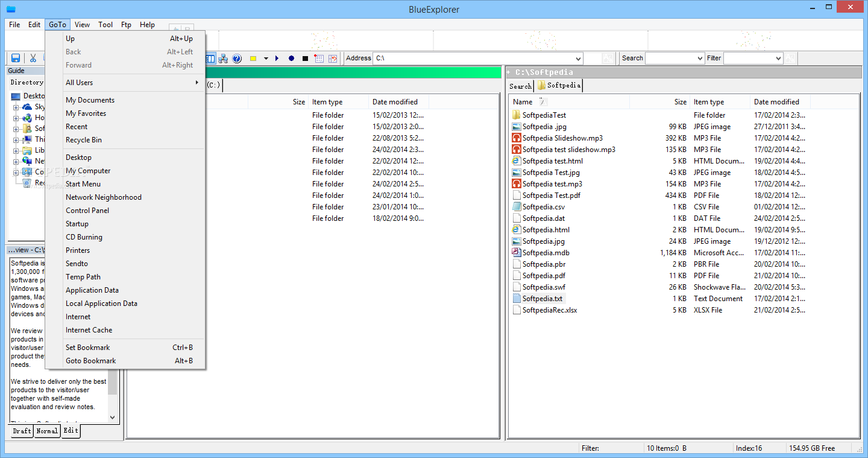Click the SkyDrive cloud icon in directory tree
Viewport: 868px width, 458px height.
[27, 107]
